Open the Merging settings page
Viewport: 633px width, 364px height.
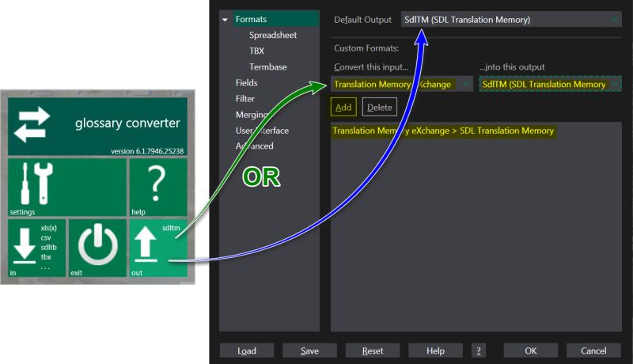[252, 115]
